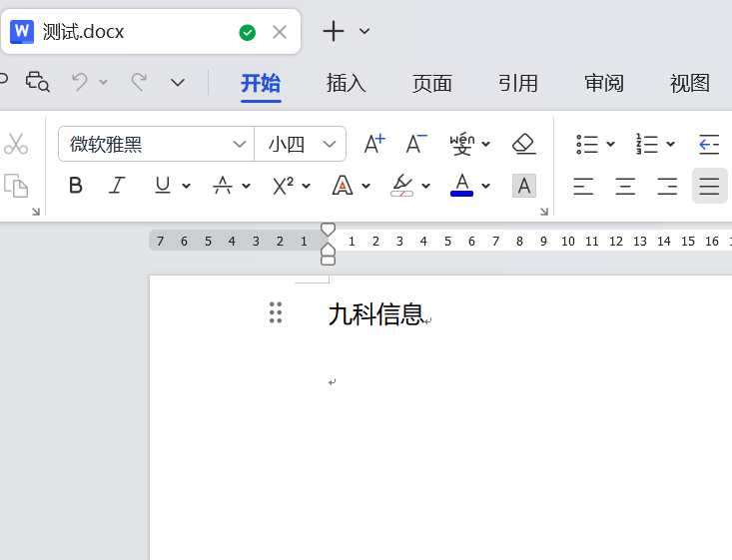Click the cut scissors icon
The height and width of the screenshot is (560, 732).
16,144
